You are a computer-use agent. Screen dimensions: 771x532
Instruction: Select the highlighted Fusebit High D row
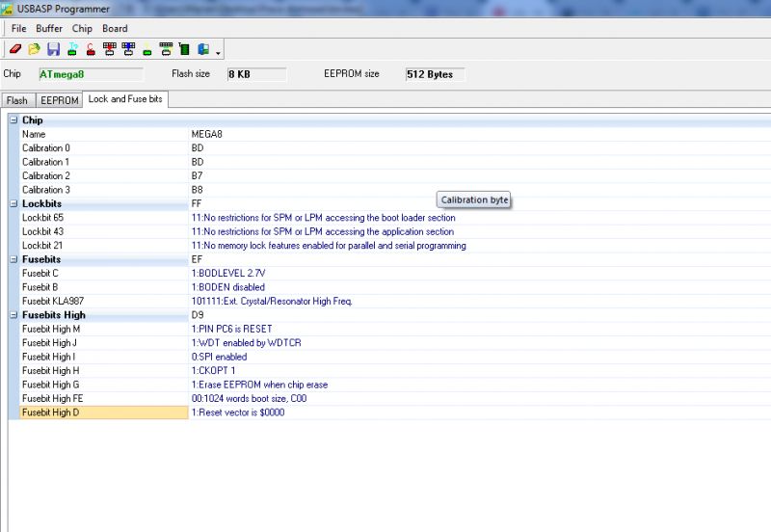click(395, 412)
